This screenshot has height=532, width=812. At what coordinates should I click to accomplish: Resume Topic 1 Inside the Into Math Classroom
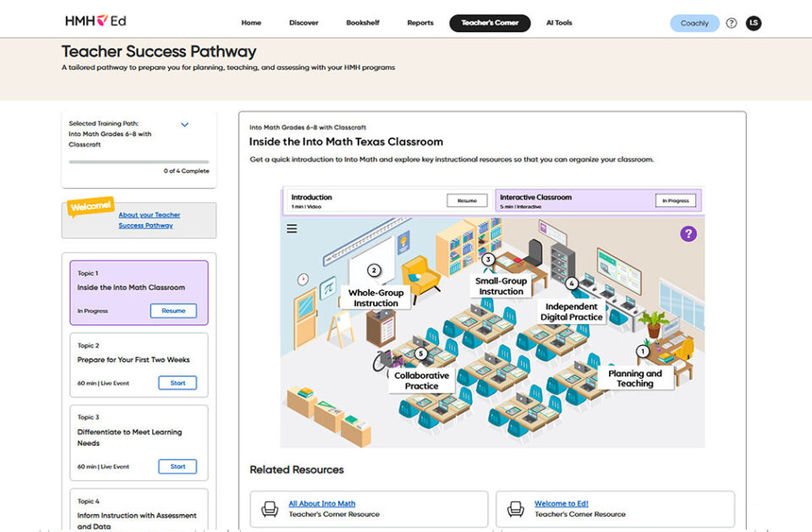(x=173, y=310)
